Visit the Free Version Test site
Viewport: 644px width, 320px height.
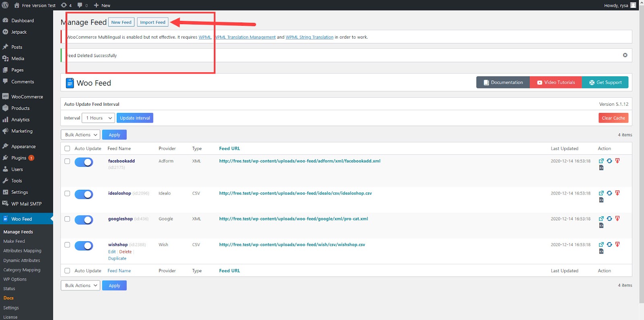(35, 5)
